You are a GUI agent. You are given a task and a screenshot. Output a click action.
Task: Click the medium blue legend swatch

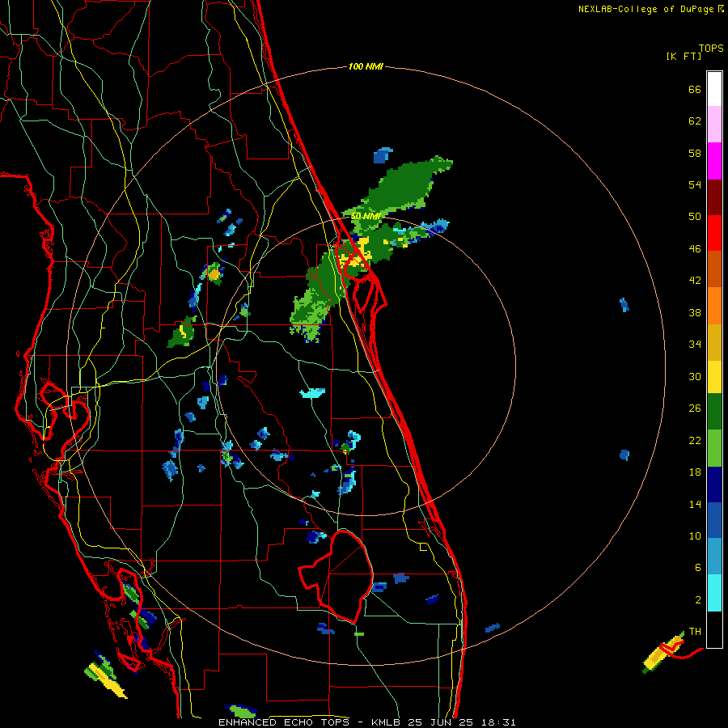tap(714, 520)
